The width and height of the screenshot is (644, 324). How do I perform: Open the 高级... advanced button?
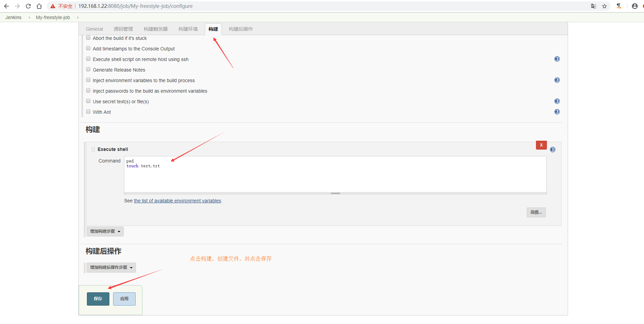[x=536, y=212]
